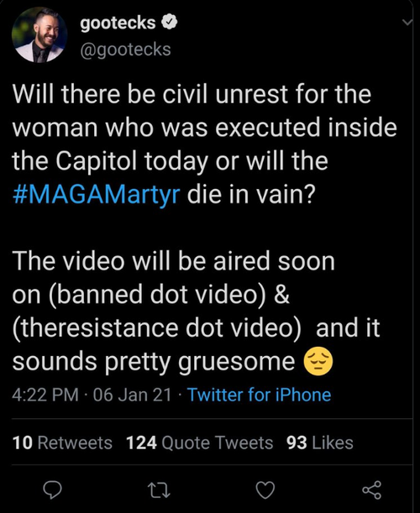Click the 'Will there be civil unrest' paragraph
Viewport: 420px width, 513px height.
tap(204, 144)
